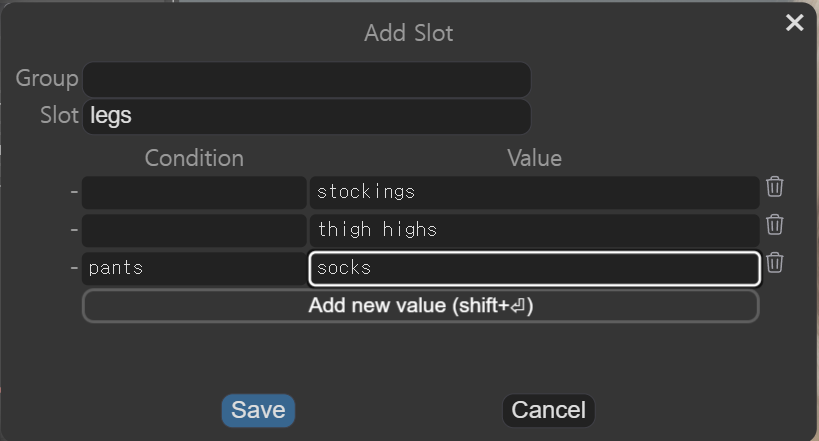Delete the thigh highs value row
This screenshot has height=441, width=819.
(x=775, y=225)
